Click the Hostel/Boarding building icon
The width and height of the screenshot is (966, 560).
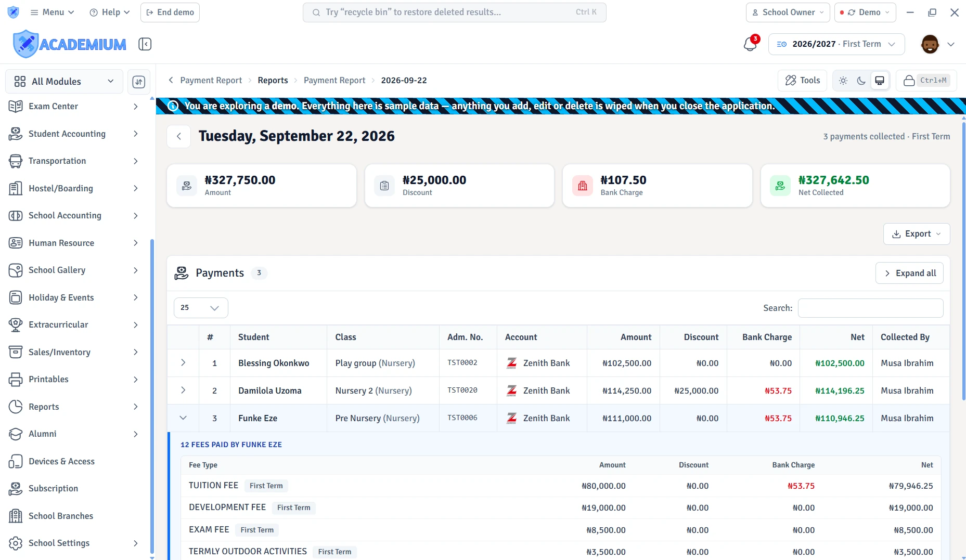click(16, 189)
